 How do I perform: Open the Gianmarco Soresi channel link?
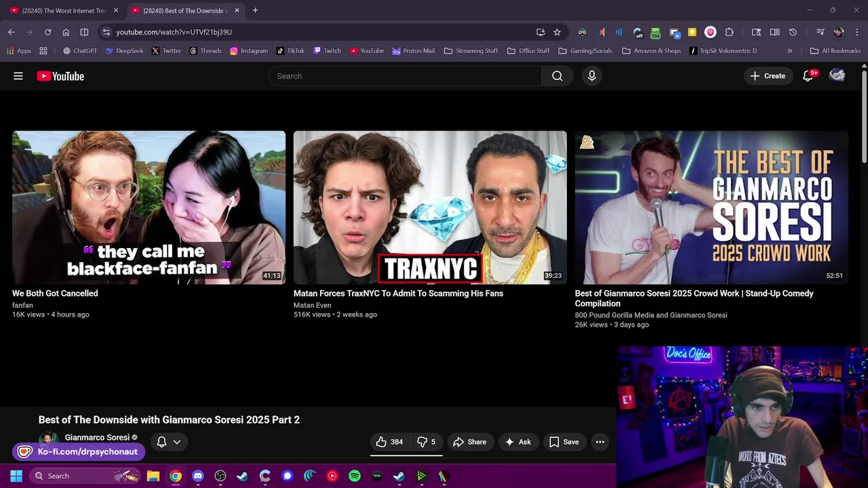[97, 438]
